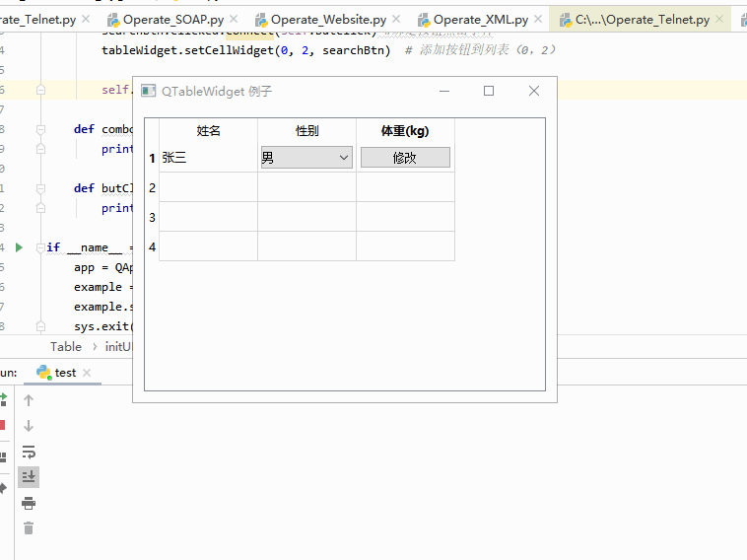Click Table in the code breadcrumb
Image resolution: width=747 pixels, height=560 pixels.
click(x=66, y=346)
